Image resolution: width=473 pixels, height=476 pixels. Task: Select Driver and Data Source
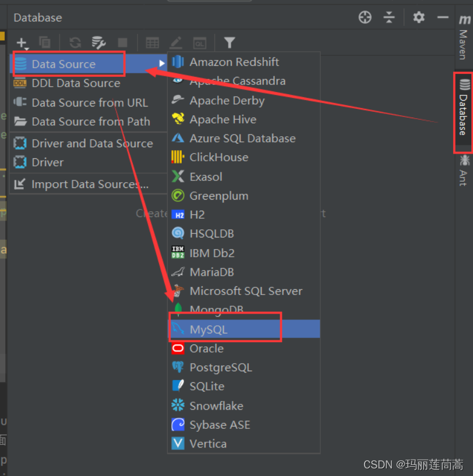[89, 143]
